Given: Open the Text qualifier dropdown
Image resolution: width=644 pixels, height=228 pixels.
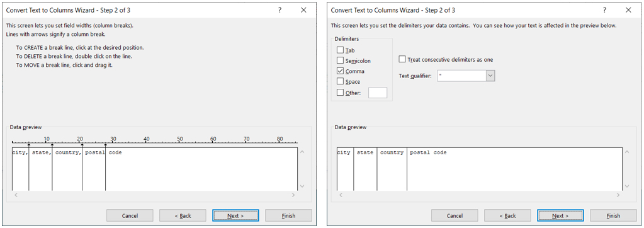Looking at the screenshot, I should 490,76.
